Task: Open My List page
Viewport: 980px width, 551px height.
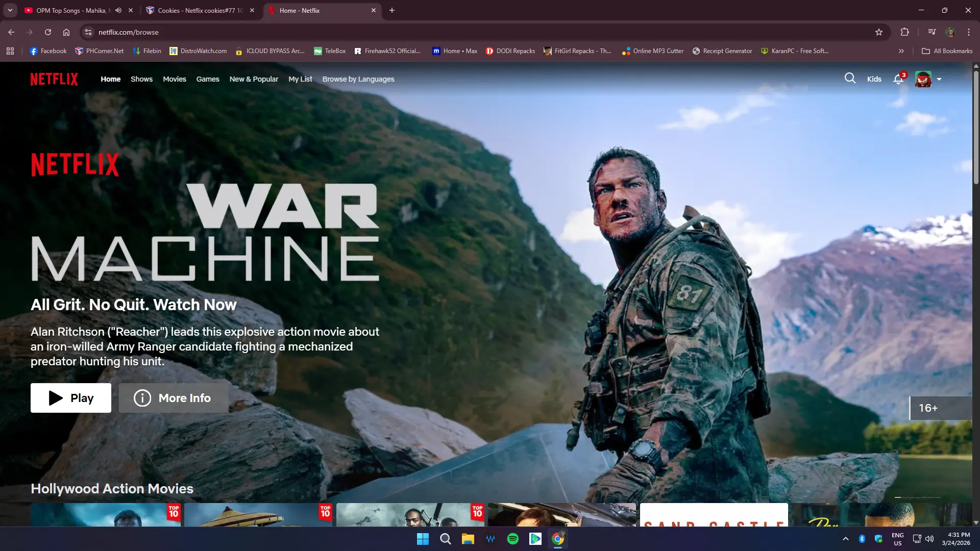Action: coord(300,79)
